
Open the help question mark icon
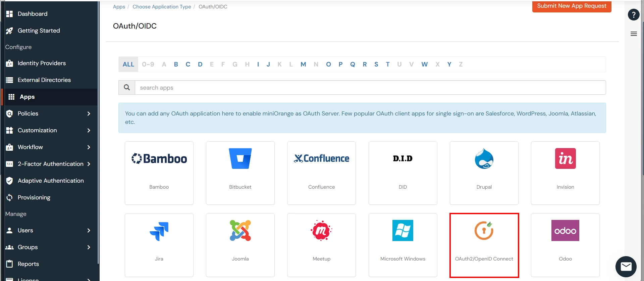point(633,15)
